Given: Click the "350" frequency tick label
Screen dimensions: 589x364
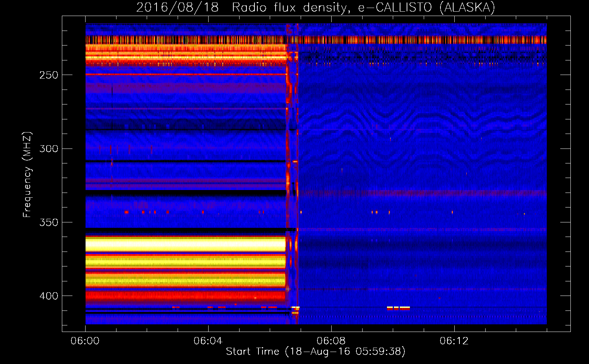Looking at the screenshot, I should (49, 222).
